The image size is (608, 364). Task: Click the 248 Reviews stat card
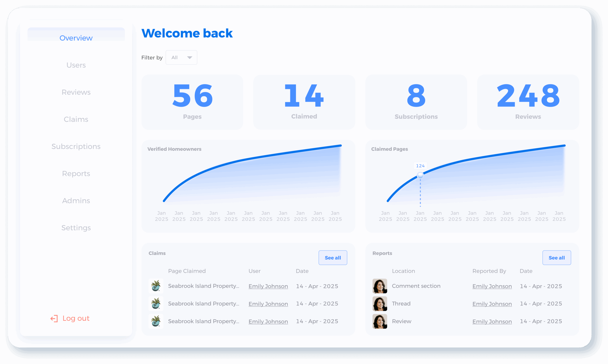pos(528,102)
